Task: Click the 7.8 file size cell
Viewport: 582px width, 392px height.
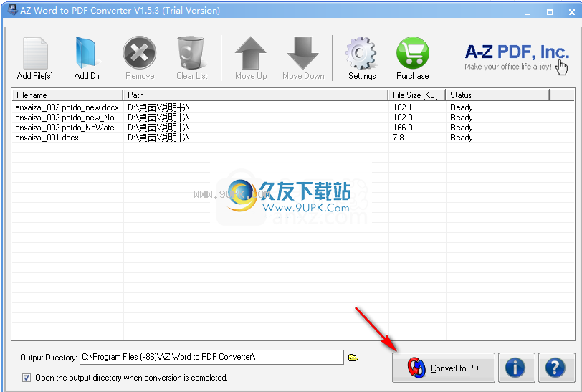Action: click(399, 138)
